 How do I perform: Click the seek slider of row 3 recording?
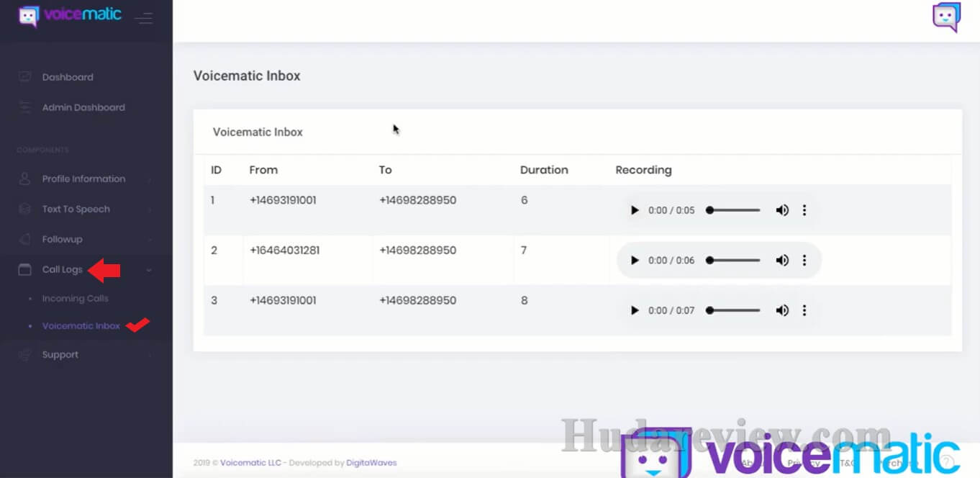tap(733, 310)
